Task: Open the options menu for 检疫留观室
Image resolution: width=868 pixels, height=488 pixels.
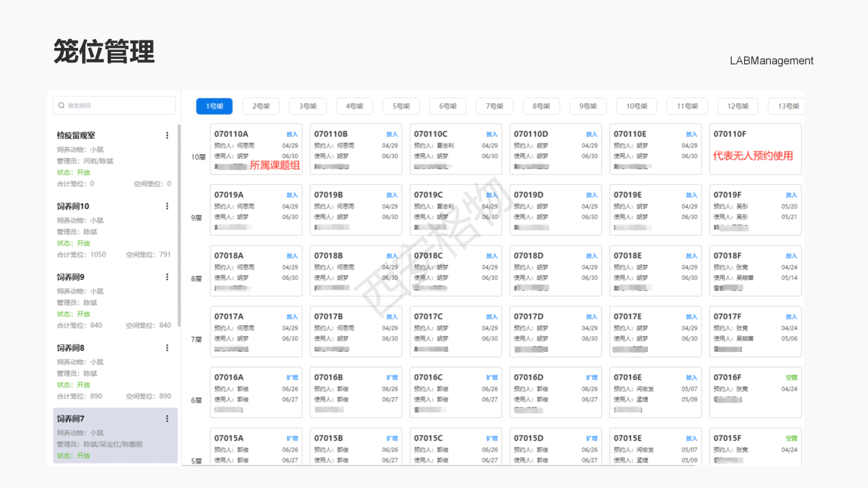Action: tap(167, 135)
